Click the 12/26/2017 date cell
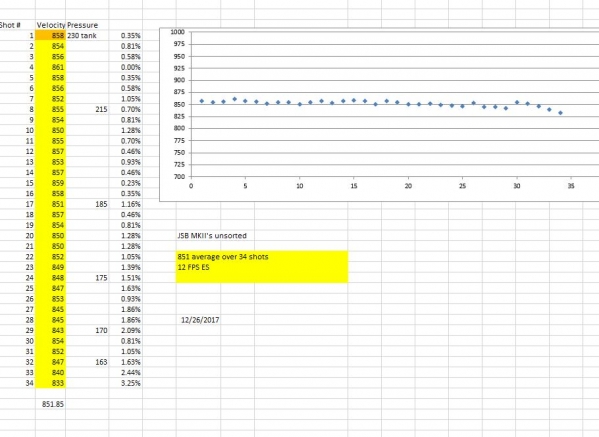Viewport: 599px width, 437px height. point(200,320)
